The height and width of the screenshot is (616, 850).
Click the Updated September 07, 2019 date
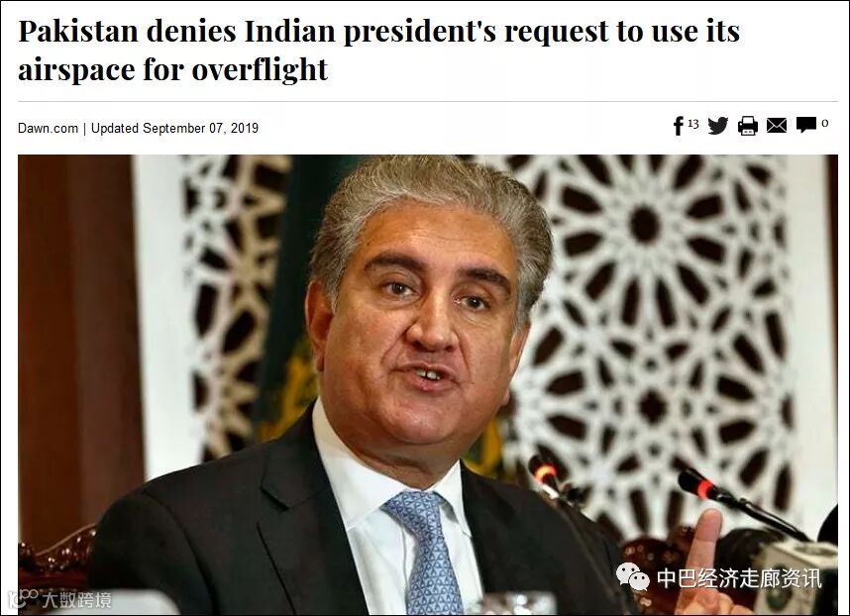174,129
